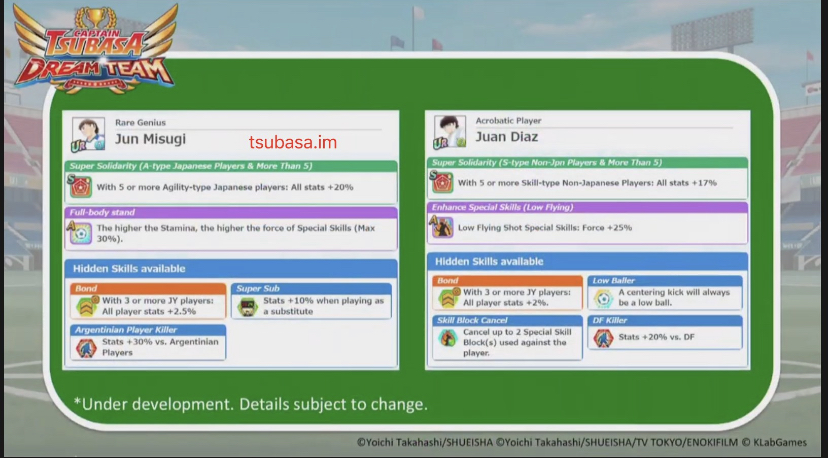Click the Yoichi Takahashi copyright notice
The height and width of the screenshot is (458, 828).
(x=582, y=443)
